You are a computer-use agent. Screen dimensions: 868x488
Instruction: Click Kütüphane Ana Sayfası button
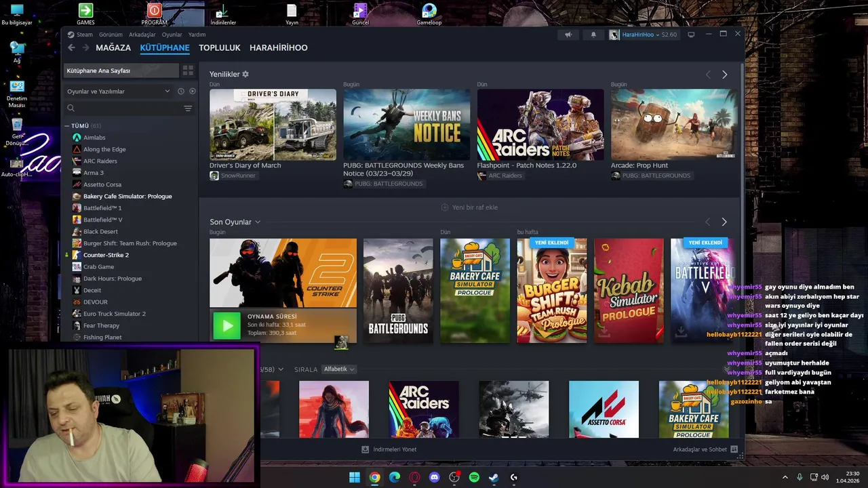coord(121,70)
